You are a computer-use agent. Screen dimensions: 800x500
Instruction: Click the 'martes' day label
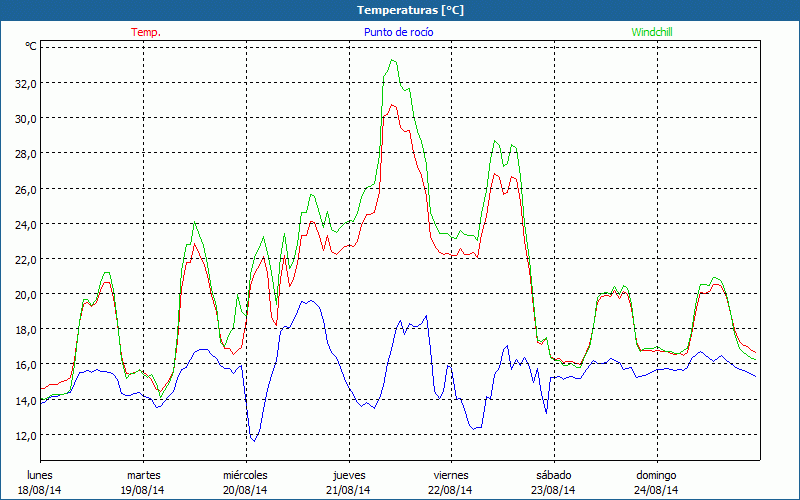[x=143, y=474]
